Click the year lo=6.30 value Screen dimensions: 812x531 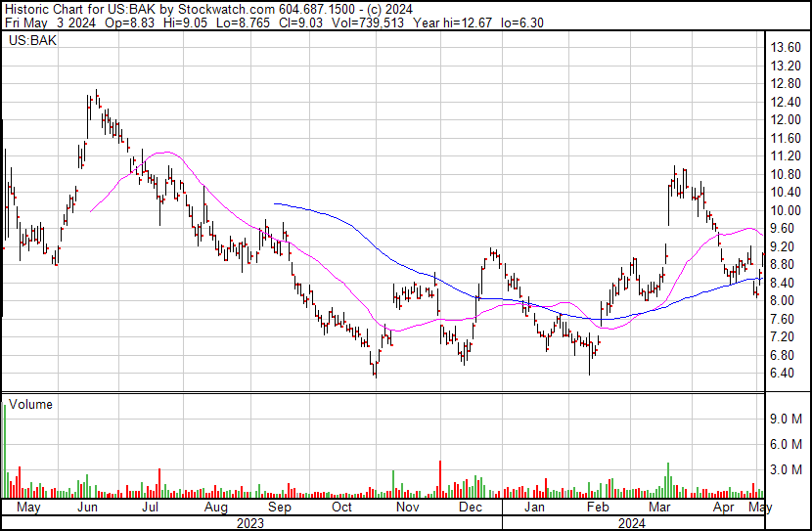click(x=522, y=22)
